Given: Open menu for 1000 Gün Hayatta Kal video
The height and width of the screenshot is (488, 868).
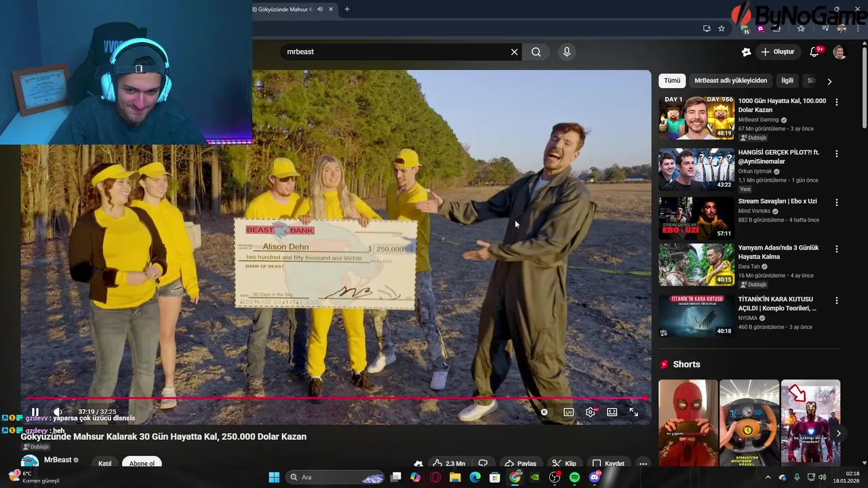Looking at the screenshot, I should (836, 102).
